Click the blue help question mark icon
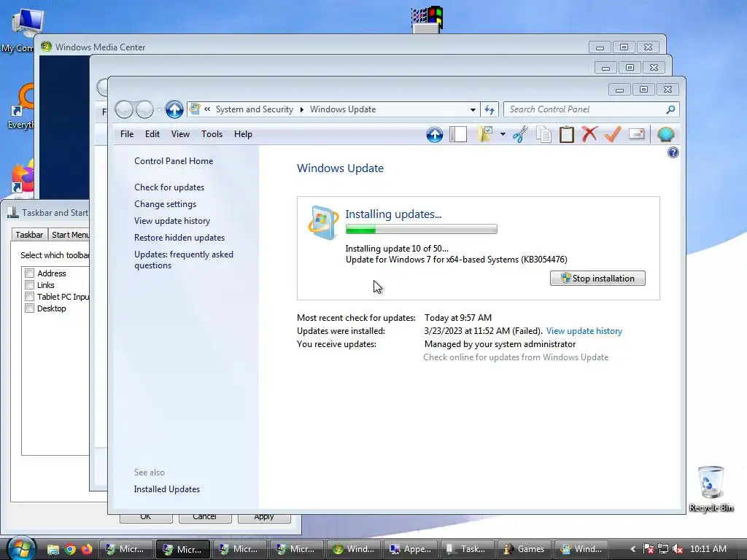The image size is (747, 560). tap(673, 152)
